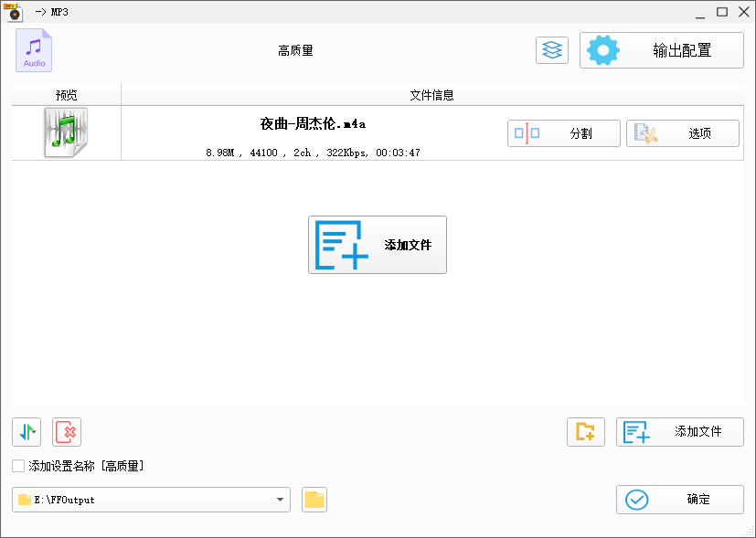Image resolution: width=756 pixels, height=538 pixels.
Task: Enable the 添加设置名称 [高质量] checkbox
Action: [18, 466]
